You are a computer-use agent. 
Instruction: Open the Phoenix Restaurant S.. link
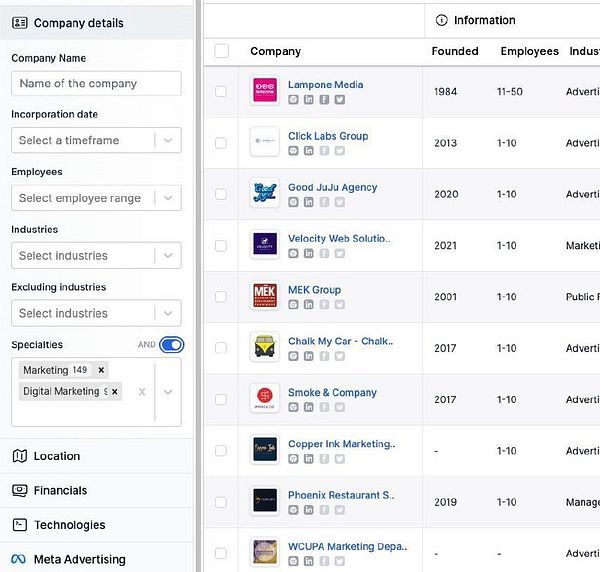tap(341, 495)
